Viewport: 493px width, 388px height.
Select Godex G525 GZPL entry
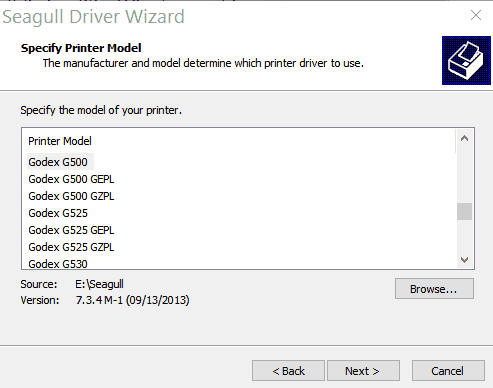coord(71,247)
